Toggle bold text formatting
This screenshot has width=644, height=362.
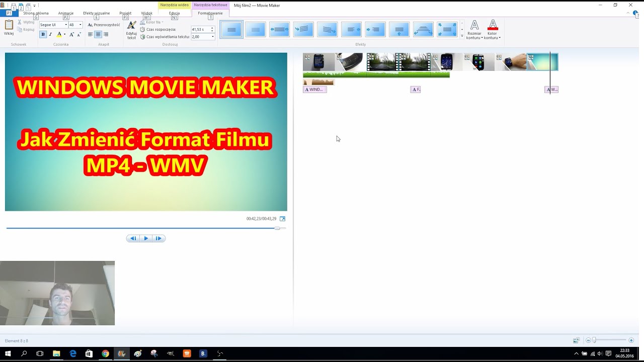click(43, 34)
